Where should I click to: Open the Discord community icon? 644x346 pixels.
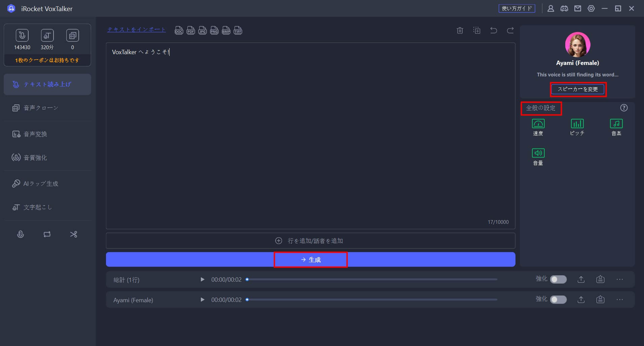pyautogui.click(x=564, y=9)
